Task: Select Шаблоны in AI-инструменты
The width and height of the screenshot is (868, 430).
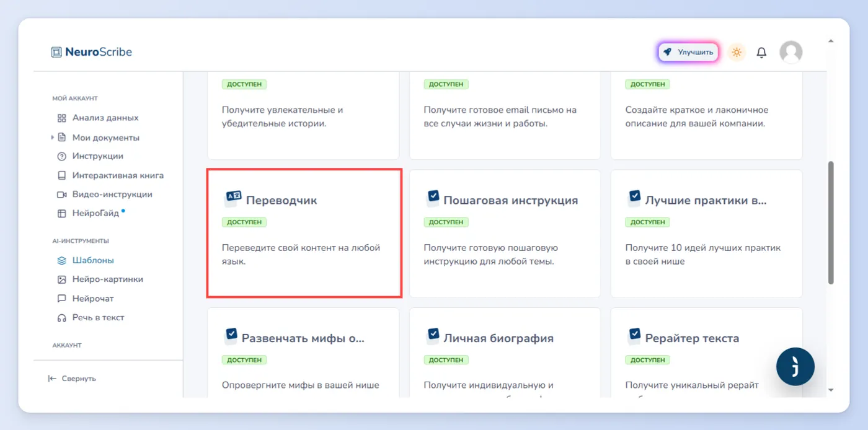Action: point(93,261)
